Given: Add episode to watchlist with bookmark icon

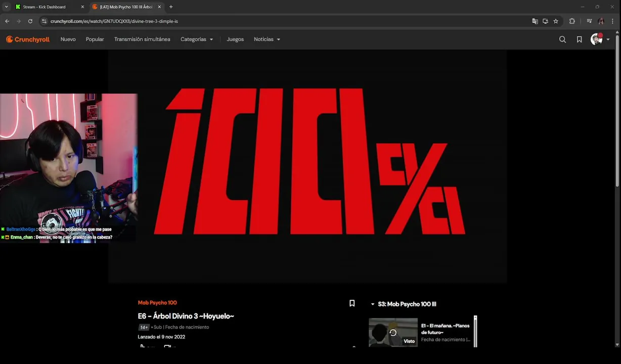Looking at the screenshot, I should (352, 303).
